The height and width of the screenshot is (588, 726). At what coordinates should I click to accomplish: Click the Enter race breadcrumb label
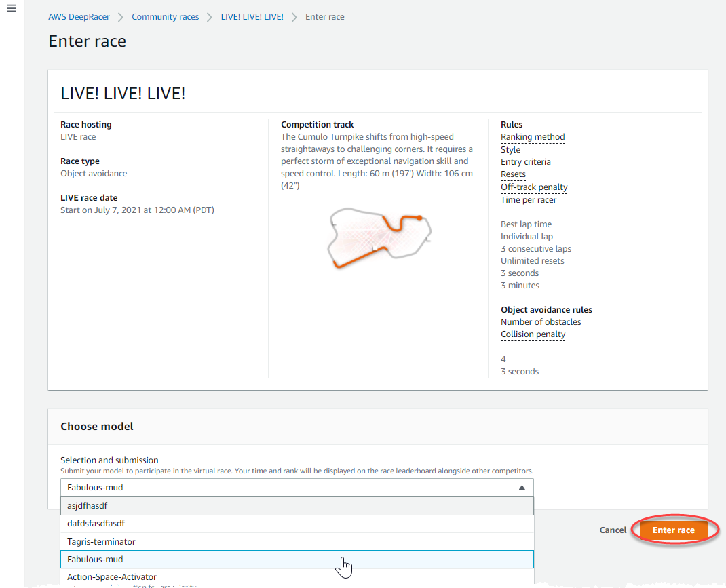pos(324,16)
